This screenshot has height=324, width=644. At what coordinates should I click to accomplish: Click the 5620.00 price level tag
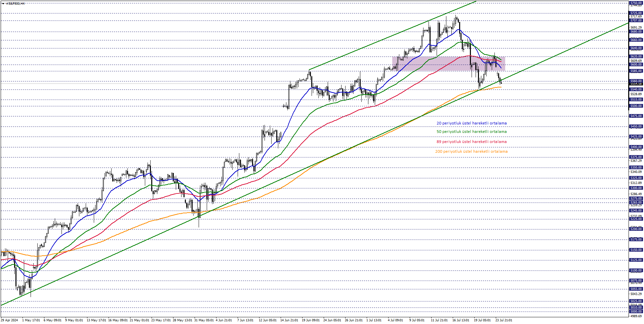[x=636, y=57]
